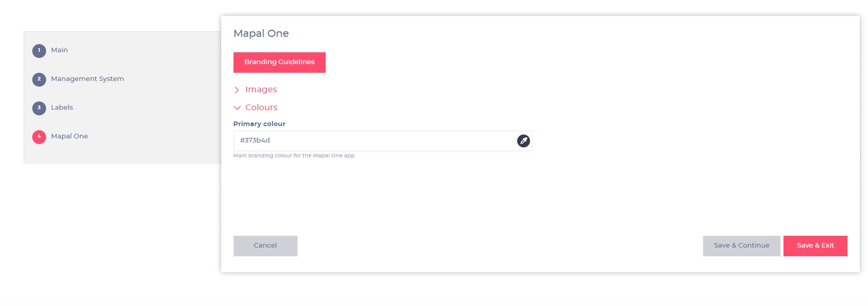Collapse the Colours section chevron
Screen dimensions: 868x306
coord(237,108)
